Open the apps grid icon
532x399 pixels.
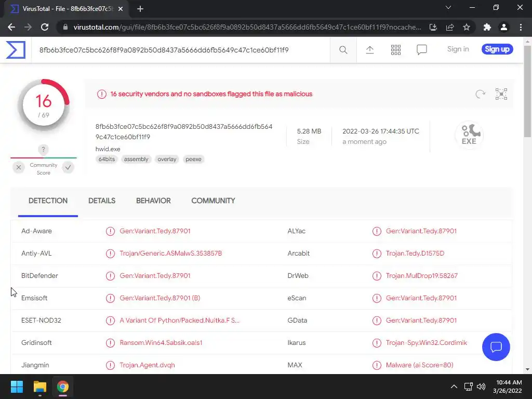pyautogui.click(x=396, y=50)
